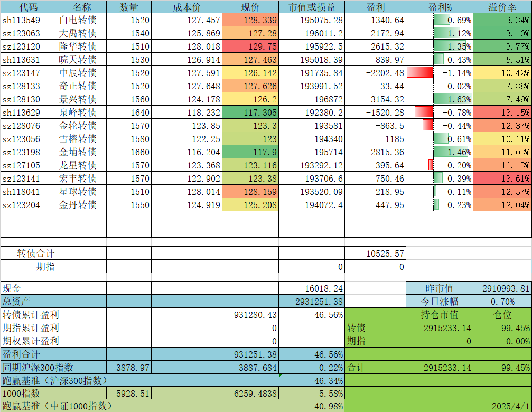Click 隆华转债 red current price 129.75
The image size is (532, 412).
pos(250,46)
